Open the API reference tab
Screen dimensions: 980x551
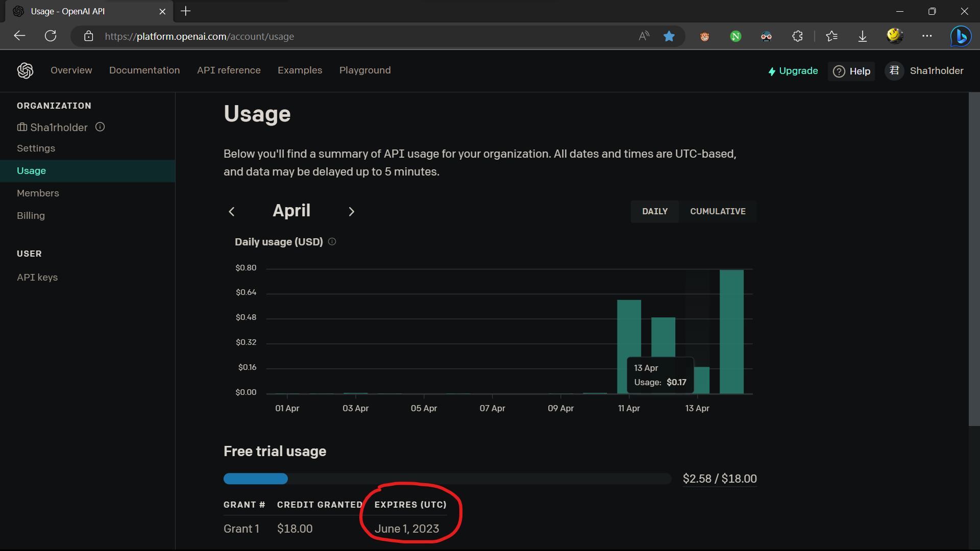[229, 70]
